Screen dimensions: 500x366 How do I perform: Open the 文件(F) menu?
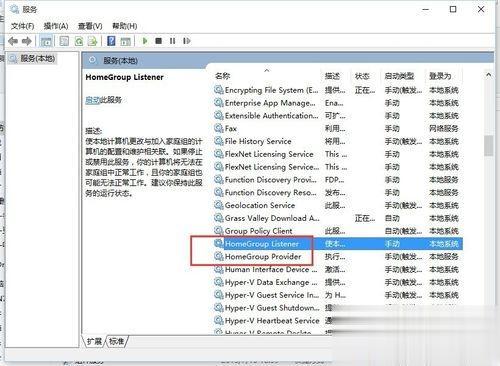pyautogui.click(x=23, y=26)
